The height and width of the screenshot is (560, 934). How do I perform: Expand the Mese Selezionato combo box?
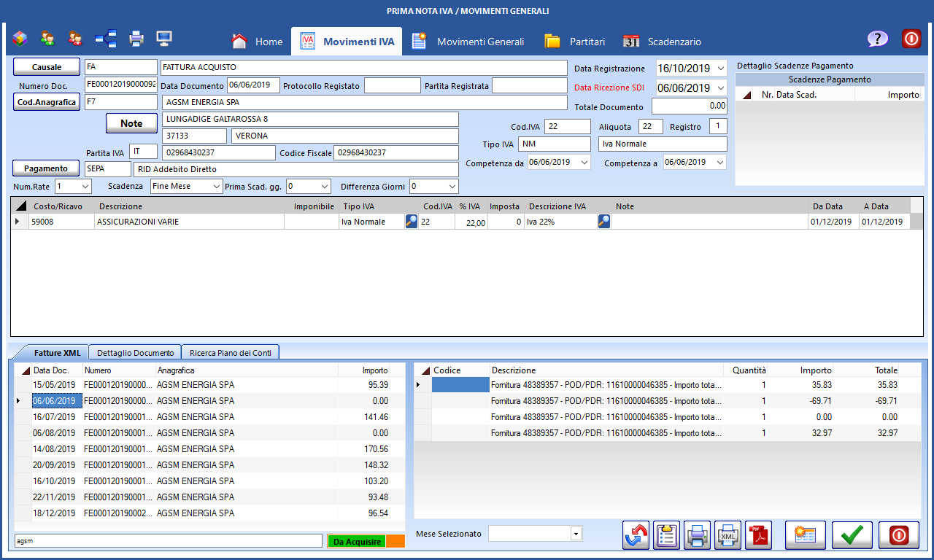coord(576,534)
